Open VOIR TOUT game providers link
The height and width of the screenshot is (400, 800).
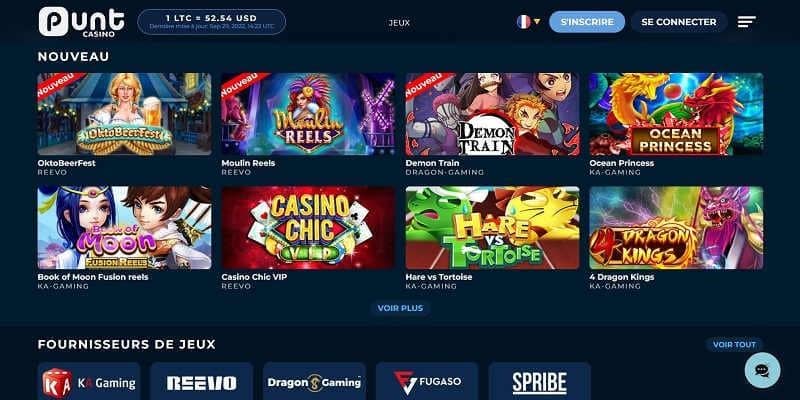click(734, 345)
